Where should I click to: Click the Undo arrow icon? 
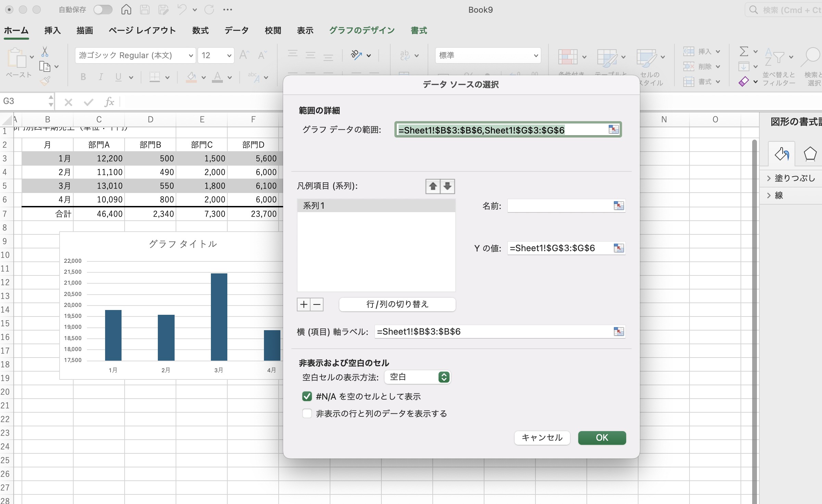click(182, 10)
